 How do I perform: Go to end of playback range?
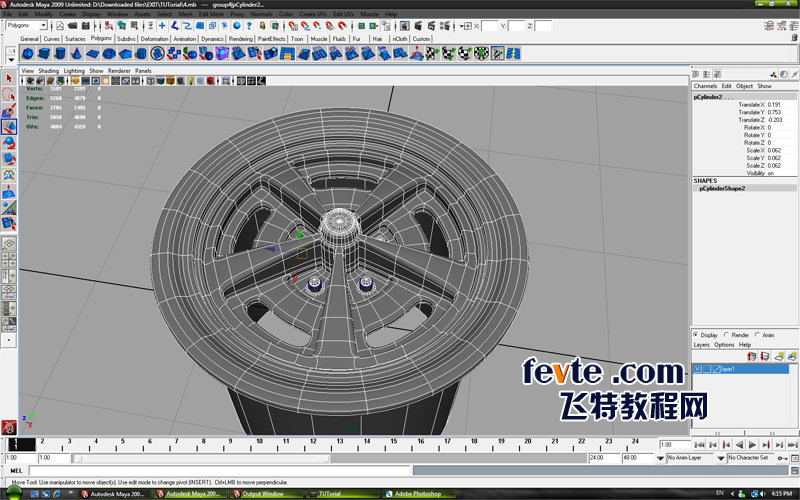coord(792,445)
